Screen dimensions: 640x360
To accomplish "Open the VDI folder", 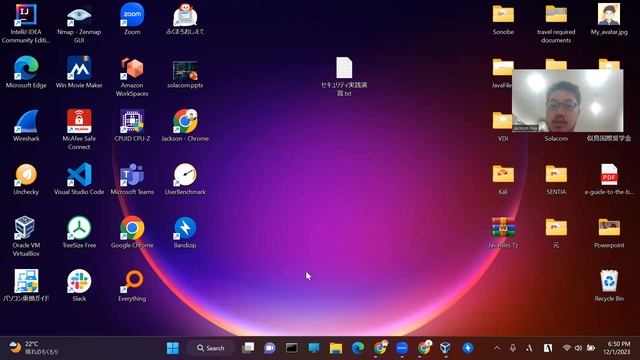I will click(x=502, y=121).
